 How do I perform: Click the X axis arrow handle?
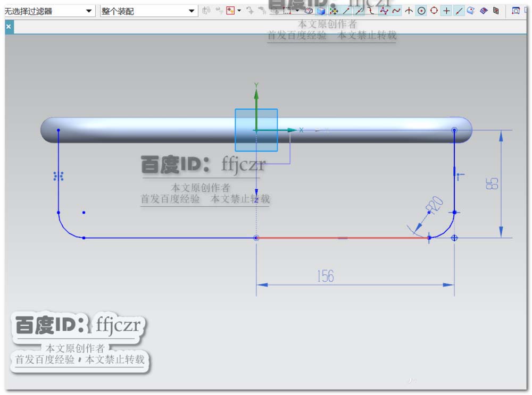click(291, 130)
